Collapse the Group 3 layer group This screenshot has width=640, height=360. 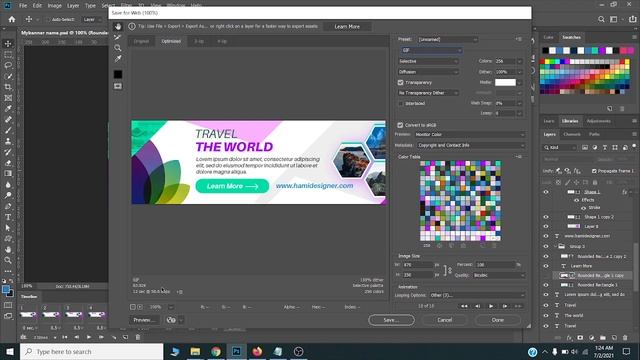pos(556,246)
